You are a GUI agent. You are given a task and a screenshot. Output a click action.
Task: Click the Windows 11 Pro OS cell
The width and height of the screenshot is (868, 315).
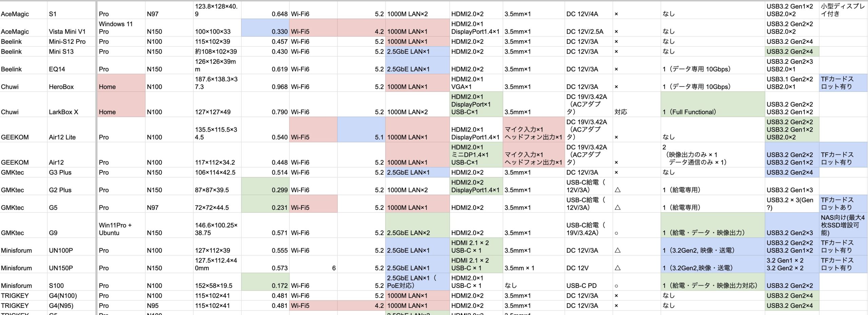(116, 28)
